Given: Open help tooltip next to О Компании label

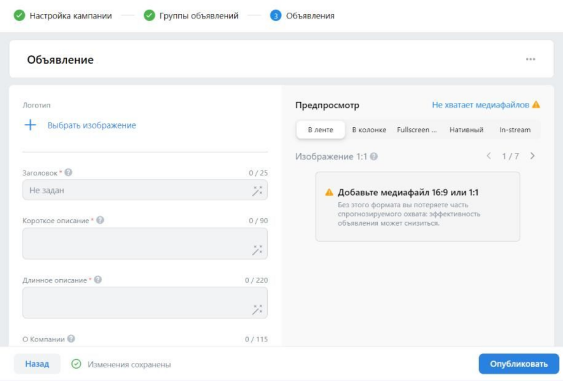Looking at the screenshot, I should pyautogui.click(x=71, y=339).
